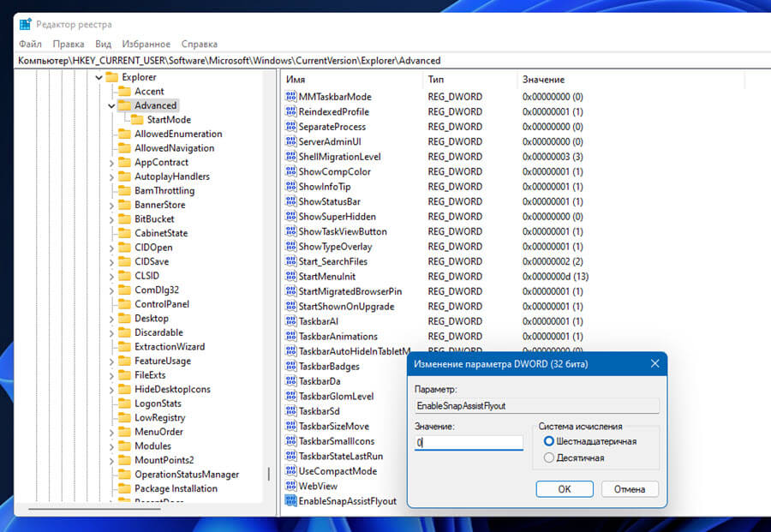Close the DWORD edit dialog with X
The width and height of the screenshot is (771, 532).
[655, 363]
